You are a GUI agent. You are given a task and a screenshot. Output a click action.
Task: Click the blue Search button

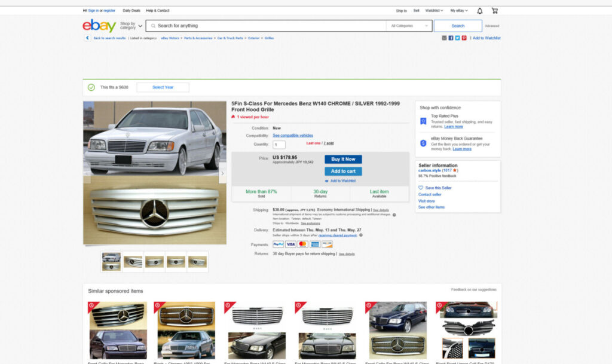(x=458, y=26)
